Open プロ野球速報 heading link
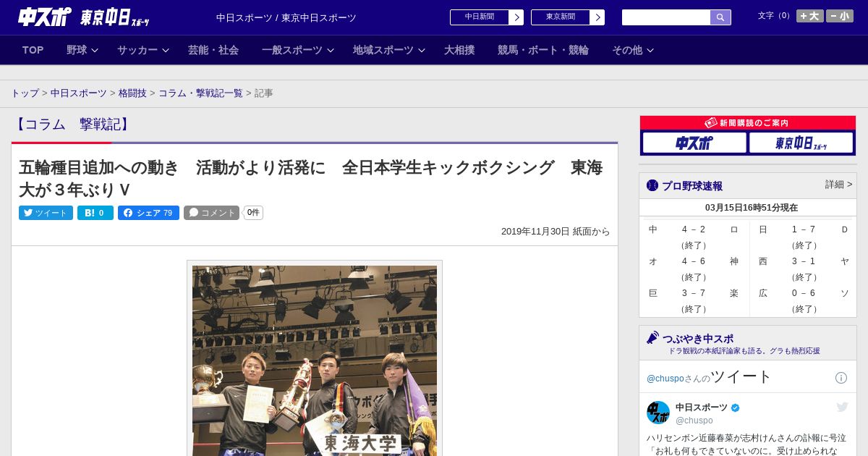This screenshot has height=456, width=868. click(x=692, y=186)
